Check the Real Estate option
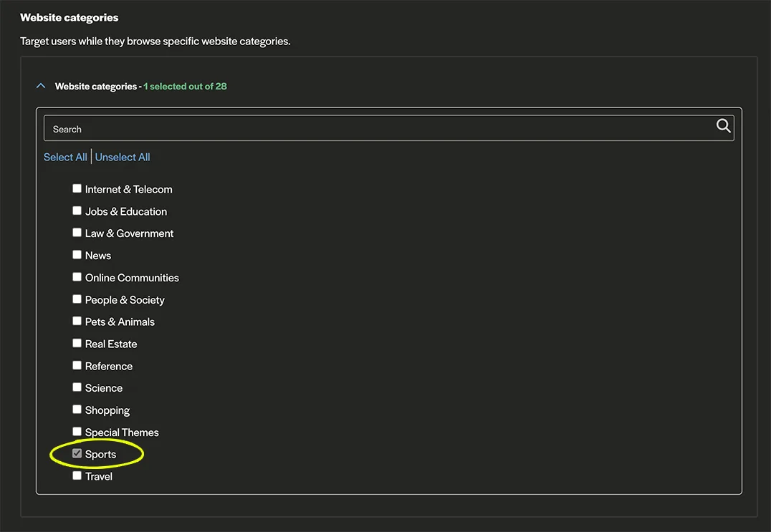This screenshot has width=771, height=532. 77,342
